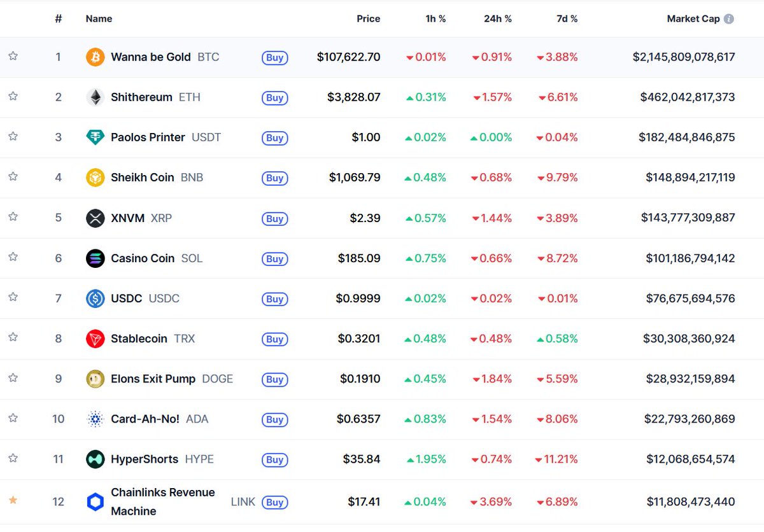Screen dimensions: 764x532
Task: Toggle watchlist star for Sheikh Coin BNB
Action: click(13, 176)
